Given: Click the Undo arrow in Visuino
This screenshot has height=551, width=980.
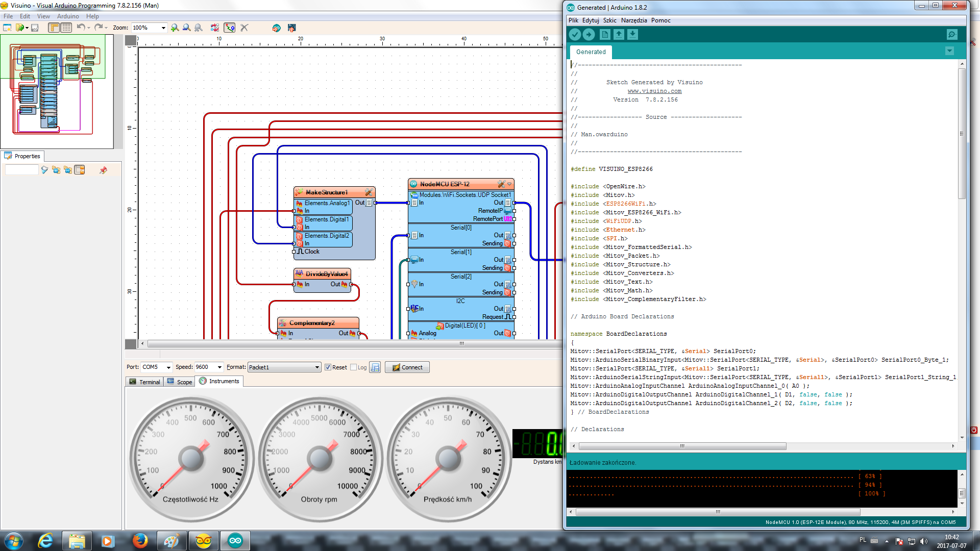Looking at the screenshot, I should [81, 28].
